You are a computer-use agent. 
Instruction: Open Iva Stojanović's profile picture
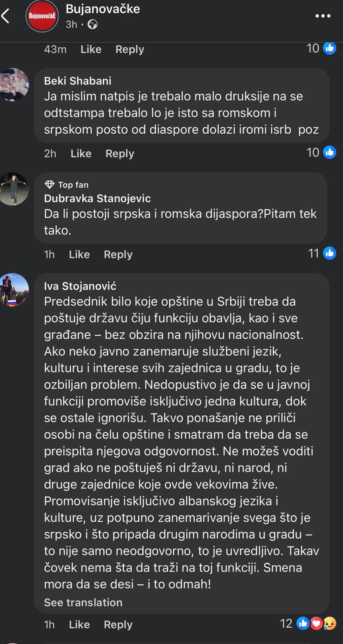coord(14,290)
